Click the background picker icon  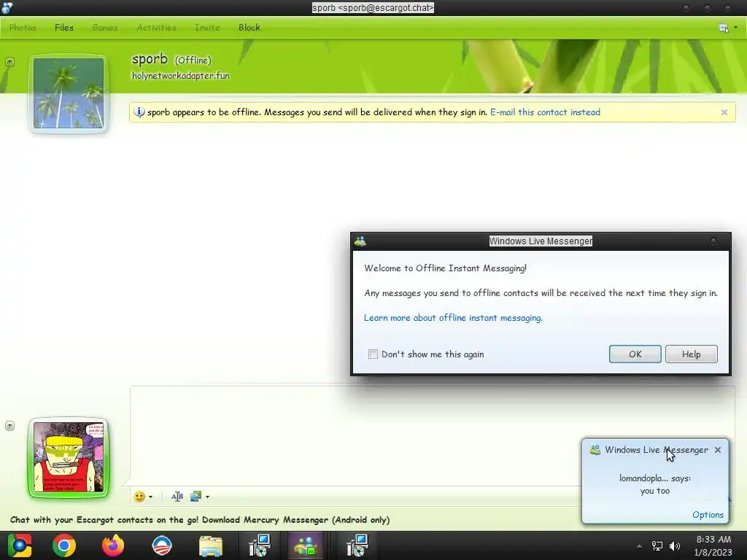(196, 497)
